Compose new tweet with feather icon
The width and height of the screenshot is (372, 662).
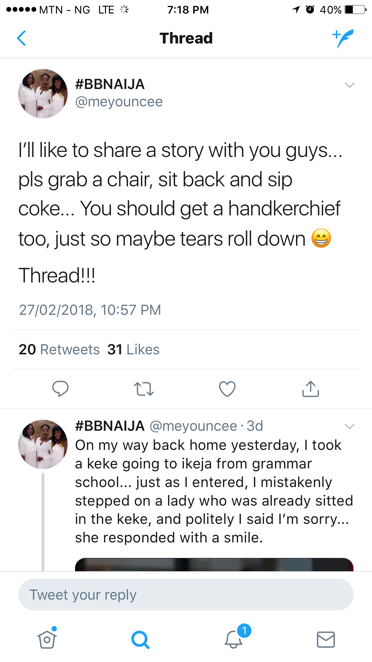[x=343, y=38]
